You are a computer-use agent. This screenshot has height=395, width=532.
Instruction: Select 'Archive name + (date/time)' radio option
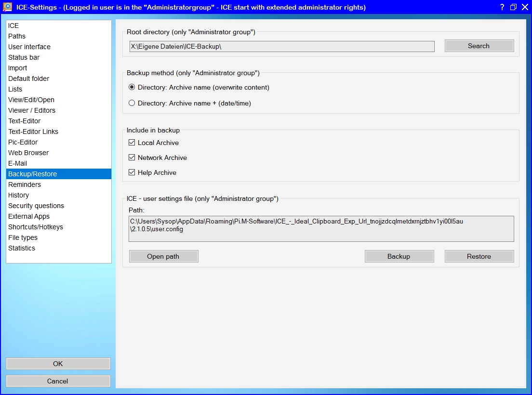coord(132,103)
